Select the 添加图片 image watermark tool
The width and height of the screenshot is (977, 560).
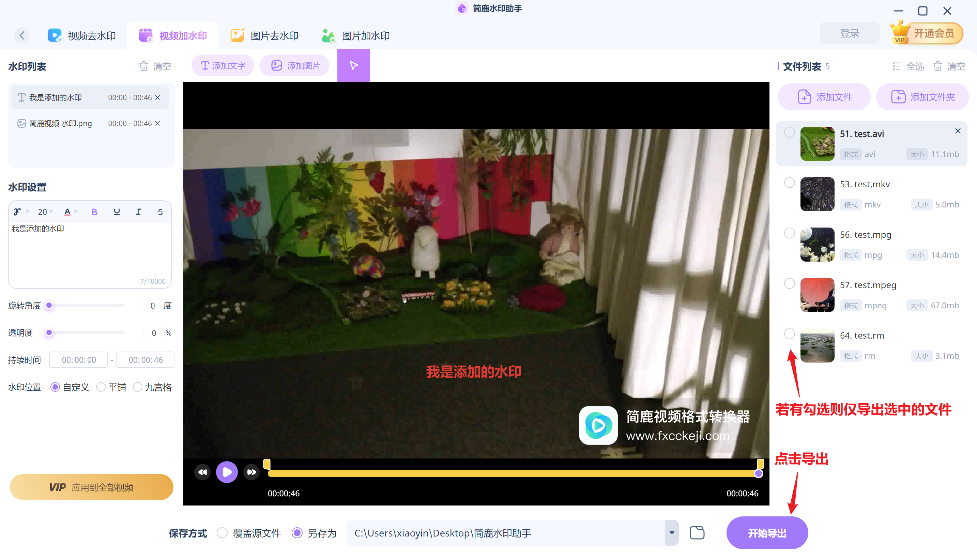(294, 65)
